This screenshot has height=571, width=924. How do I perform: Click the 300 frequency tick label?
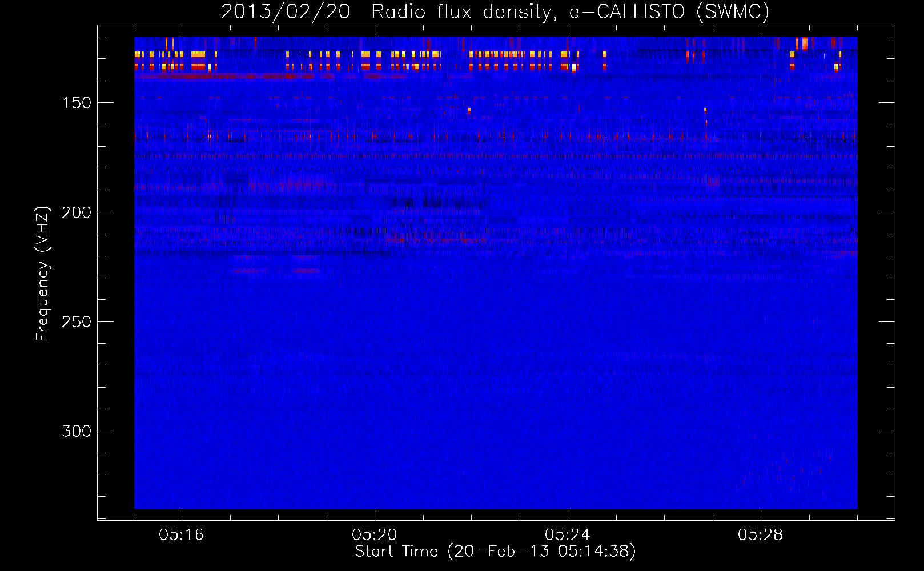tap(77, 431)
